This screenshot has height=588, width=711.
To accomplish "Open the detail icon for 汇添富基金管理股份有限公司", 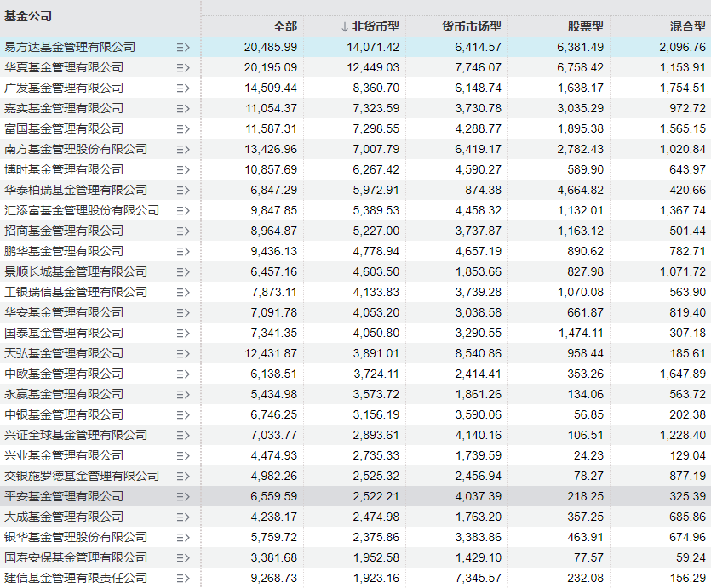I will pyautogui.click(x=183, y=211).
